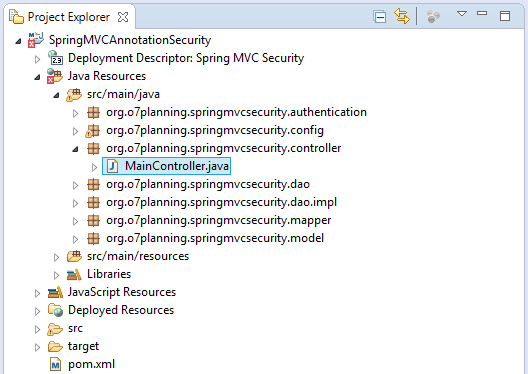Click the dao.impl package icon

(x=93, y=202)
